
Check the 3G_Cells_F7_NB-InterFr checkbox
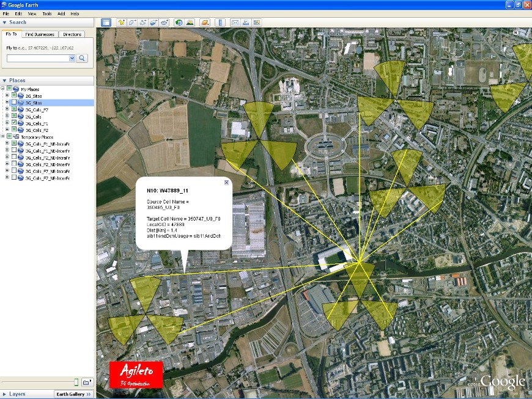point(15,178)
